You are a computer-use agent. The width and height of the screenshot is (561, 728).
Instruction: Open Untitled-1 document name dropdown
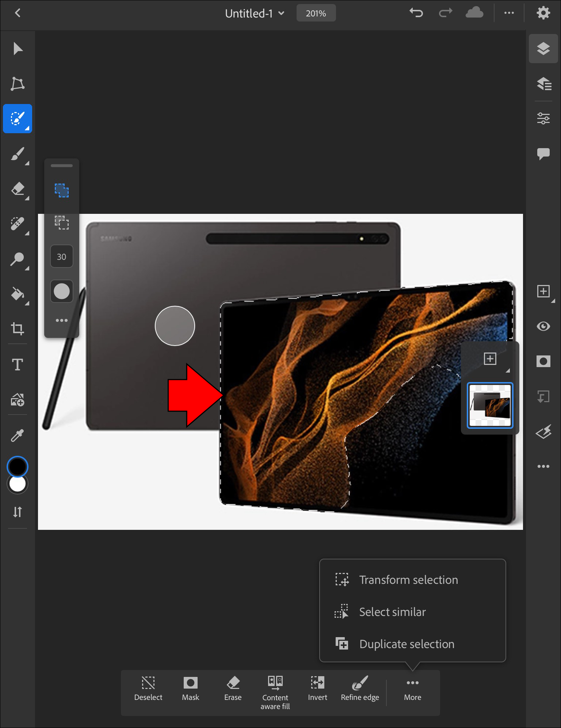click(255, 14)
